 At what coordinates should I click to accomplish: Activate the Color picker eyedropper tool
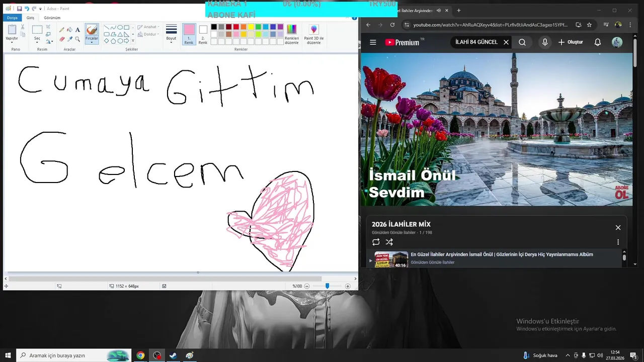(69, 39)
